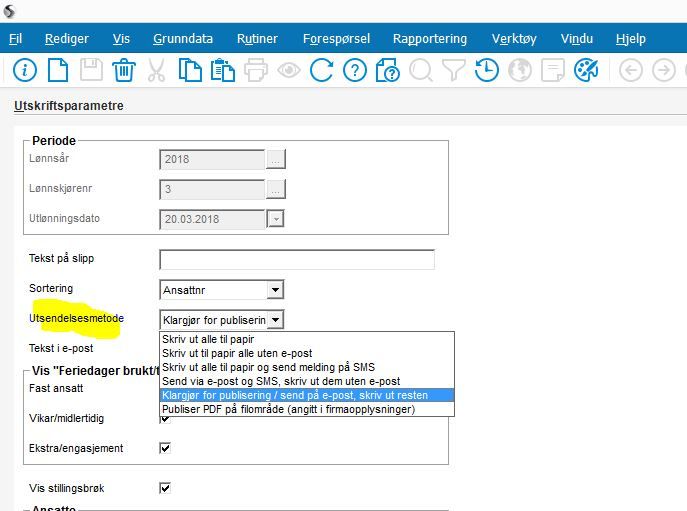The height and width of the screenshot is (511, 687).
Task: Click the Copy pages icon
Action: (x=190, y=70)
